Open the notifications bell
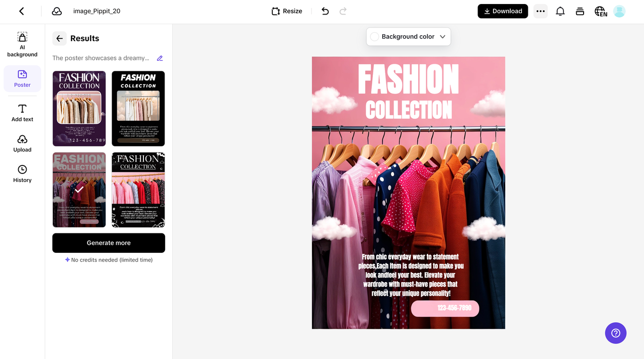The width and height of the screenshot is (644, 359). [x=560, y=11]
